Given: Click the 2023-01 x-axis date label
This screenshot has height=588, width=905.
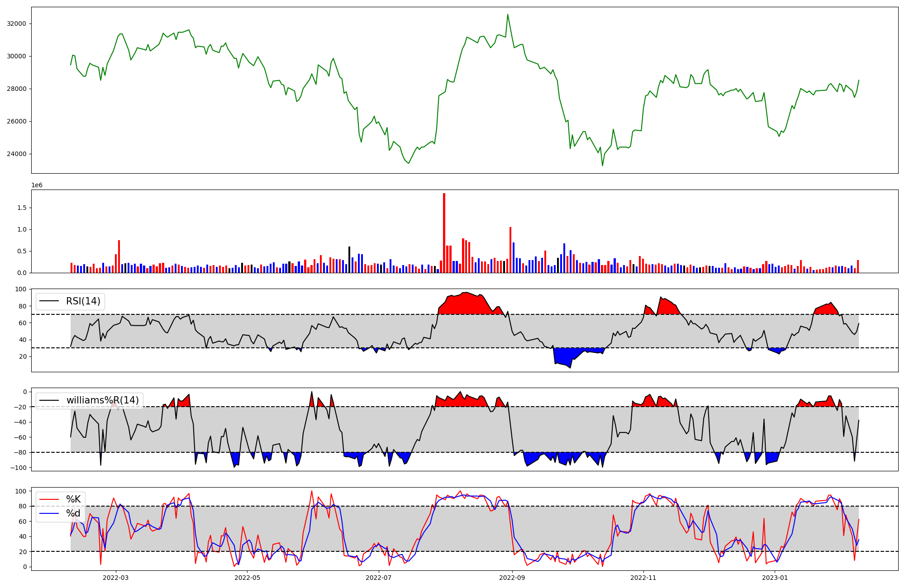Looking at the screenshot, I should (x=775, y=578).
